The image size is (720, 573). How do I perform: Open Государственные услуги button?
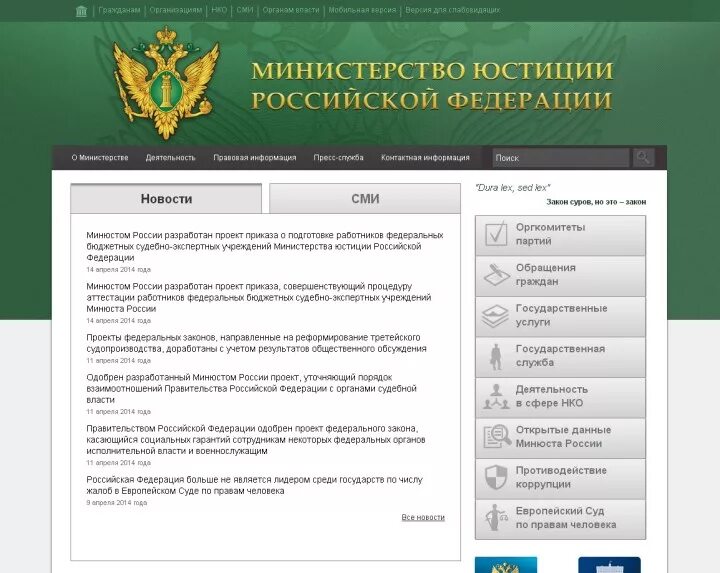(x=560, y=316)
